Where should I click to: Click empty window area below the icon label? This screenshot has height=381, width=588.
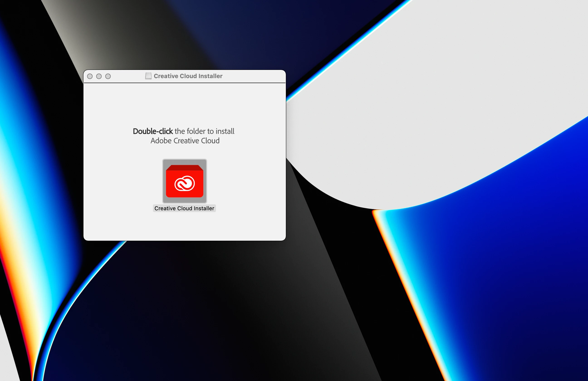(x=184, y=226)
